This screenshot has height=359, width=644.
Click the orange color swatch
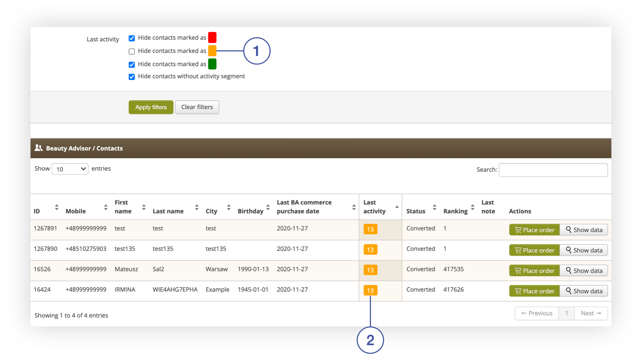click(x=212, y=51)
